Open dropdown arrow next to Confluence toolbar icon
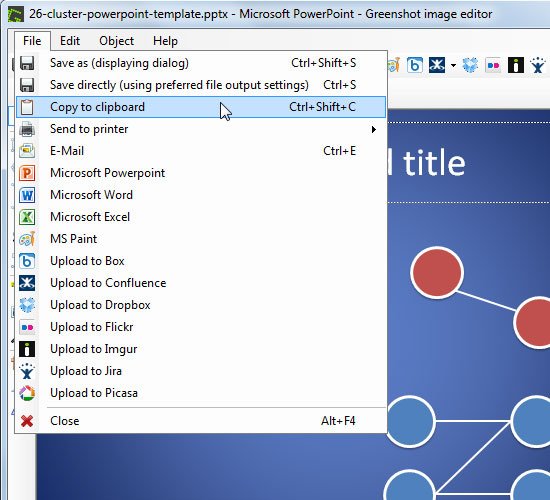 453,66
